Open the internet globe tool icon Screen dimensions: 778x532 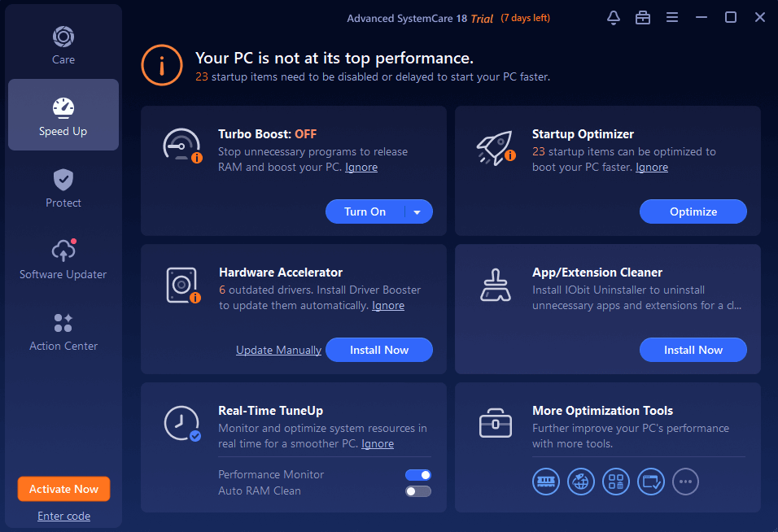tap(580, 482)
